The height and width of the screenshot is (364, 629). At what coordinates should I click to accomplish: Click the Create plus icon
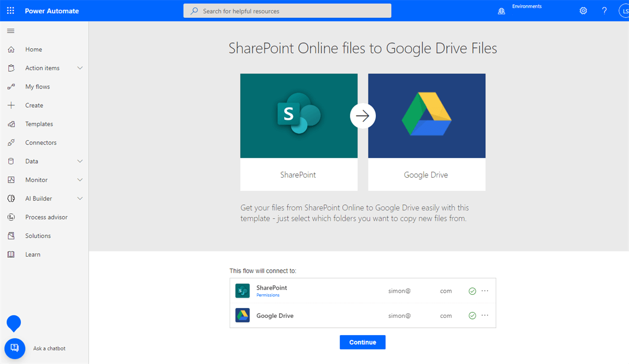[11, 105]
